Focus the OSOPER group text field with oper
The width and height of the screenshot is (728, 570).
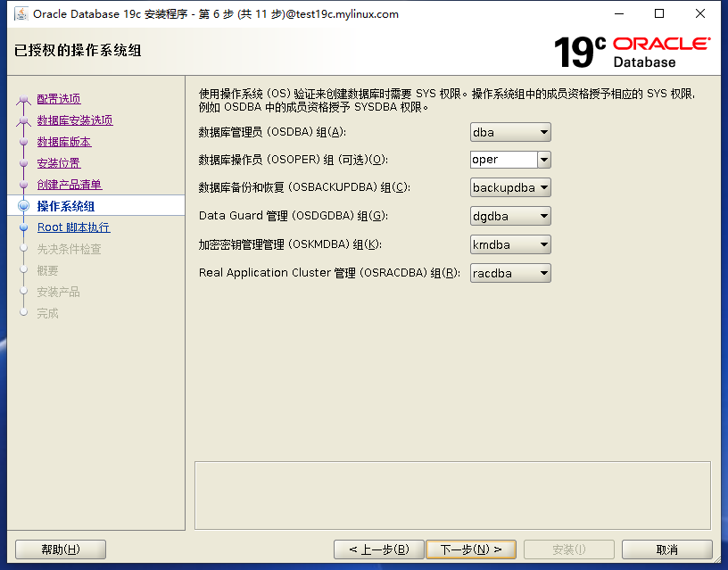(x=504, y=160)
